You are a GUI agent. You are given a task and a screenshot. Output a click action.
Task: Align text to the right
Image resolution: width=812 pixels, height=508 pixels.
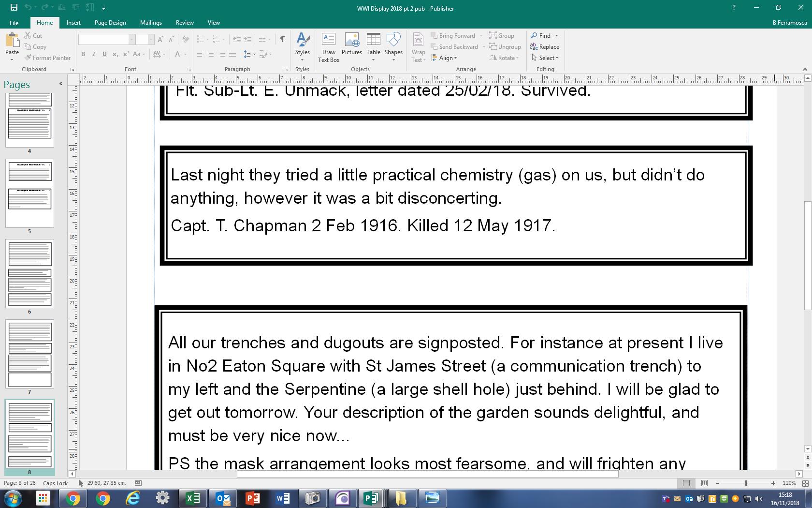pyautogui.click(x=222, y=54)
